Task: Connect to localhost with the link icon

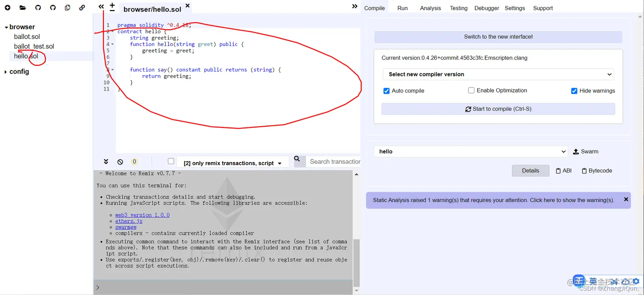Action: (82, 8)
